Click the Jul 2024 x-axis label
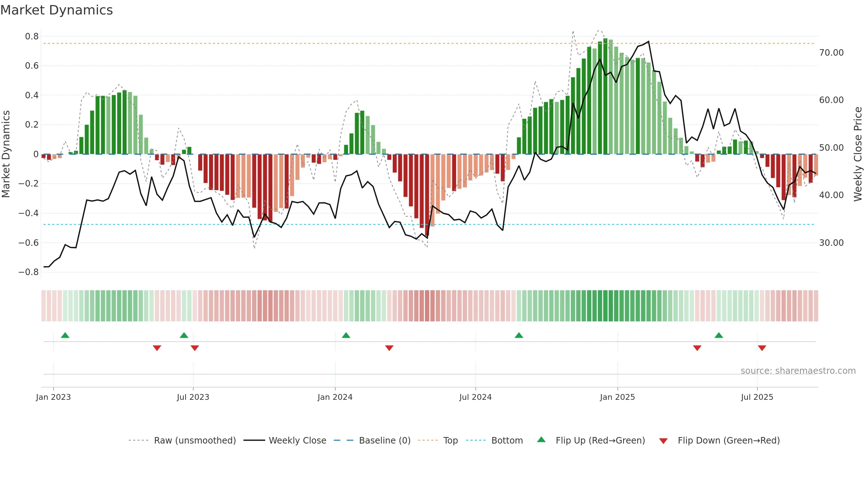868x488 pixels. pos(476,397)
